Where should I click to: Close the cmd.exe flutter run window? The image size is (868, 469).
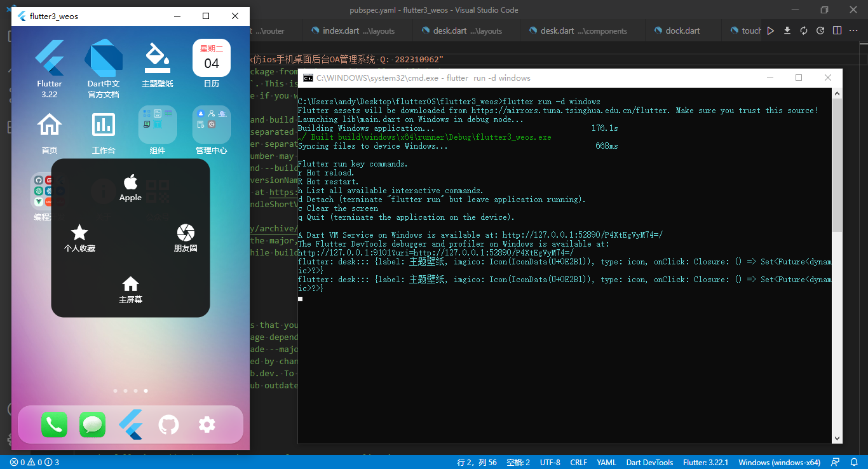(x=828, y=78)
